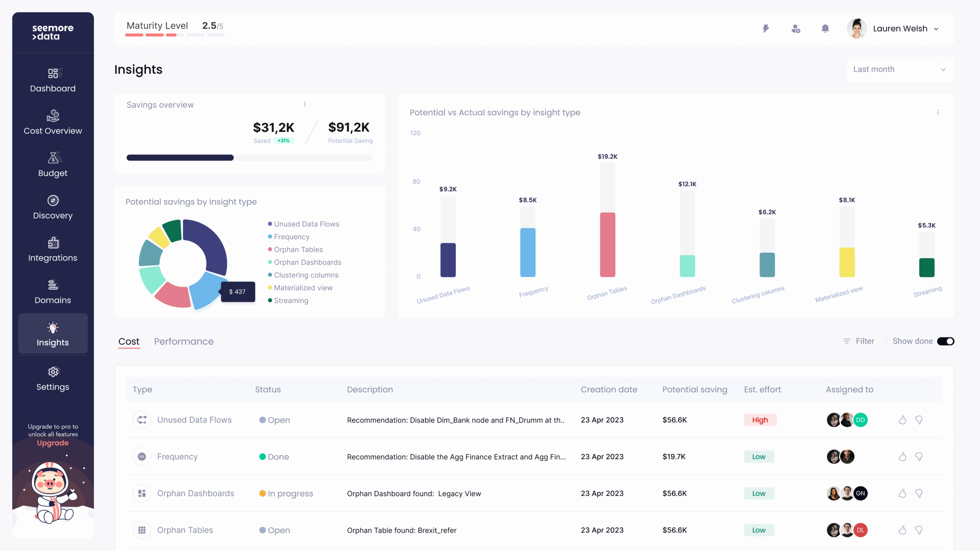980x551 pixels.
Task: Thumbs up the Unused Data Flows insight
Action: tap(902, 420)
